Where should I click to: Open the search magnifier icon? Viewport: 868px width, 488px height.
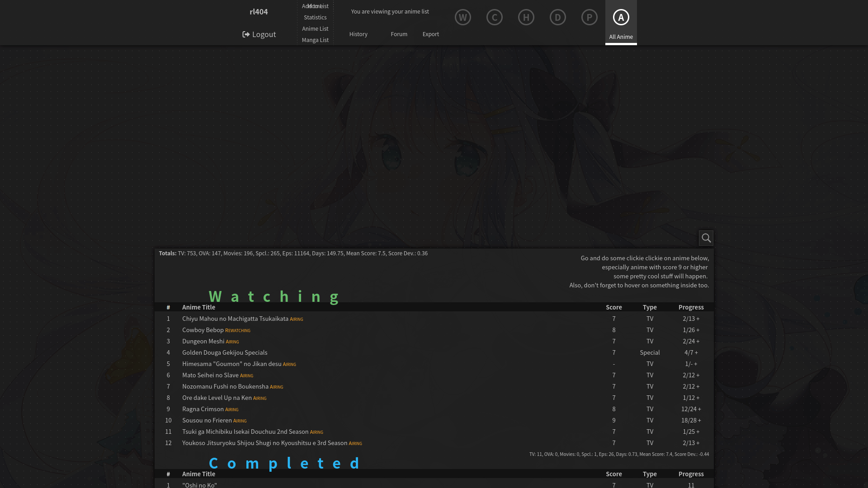click(706, 238)
